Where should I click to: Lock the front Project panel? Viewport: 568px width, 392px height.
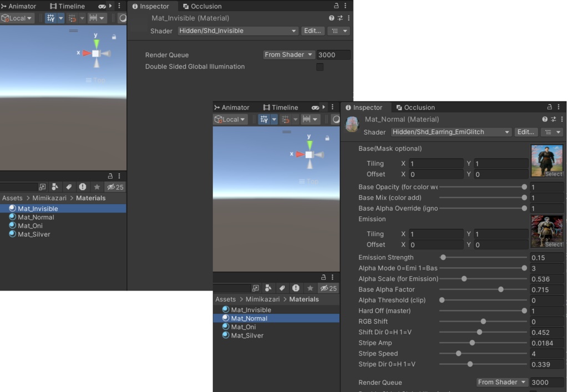click(323, 277)
